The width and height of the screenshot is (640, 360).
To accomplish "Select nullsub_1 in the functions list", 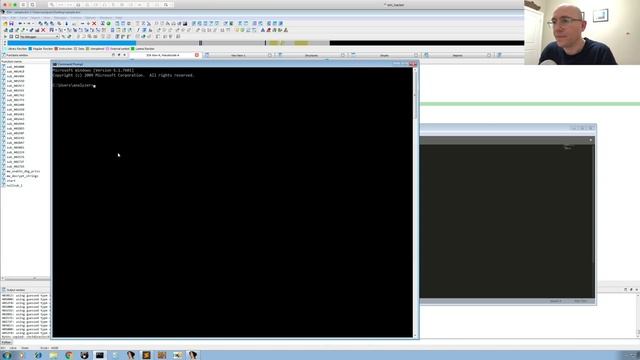I will click(14, 185).
